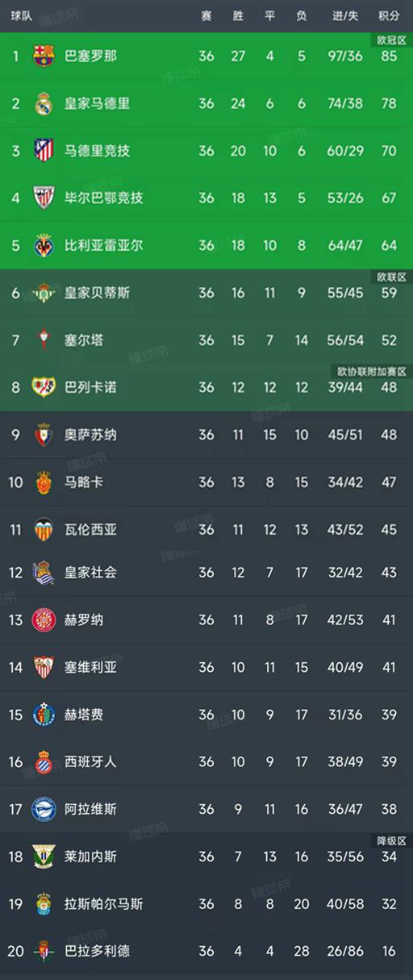Screen dimensions: 413x980
Task: Select Barcelona's 85 points value
Action: pyautogui.click(x=390, y=56)
